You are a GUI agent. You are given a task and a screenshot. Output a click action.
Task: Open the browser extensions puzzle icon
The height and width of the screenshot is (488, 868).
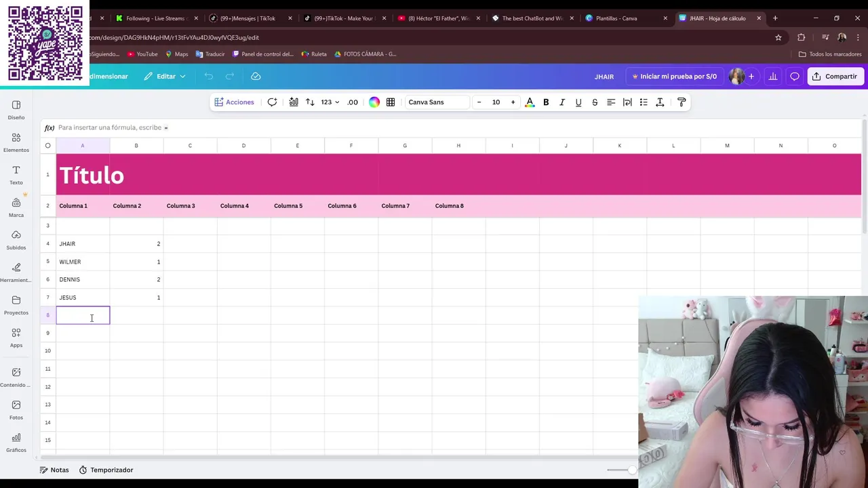click(801, 37)
